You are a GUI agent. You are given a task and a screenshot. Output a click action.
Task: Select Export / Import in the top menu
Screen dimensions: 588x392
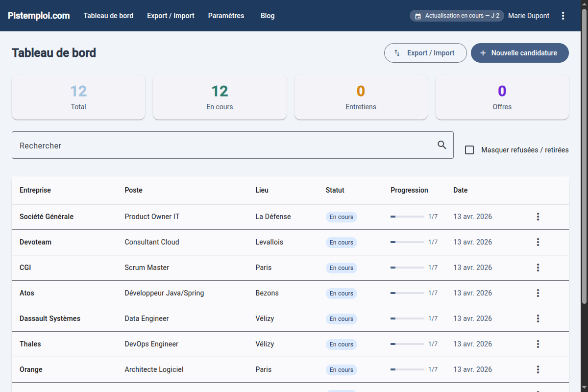point(171,16)
